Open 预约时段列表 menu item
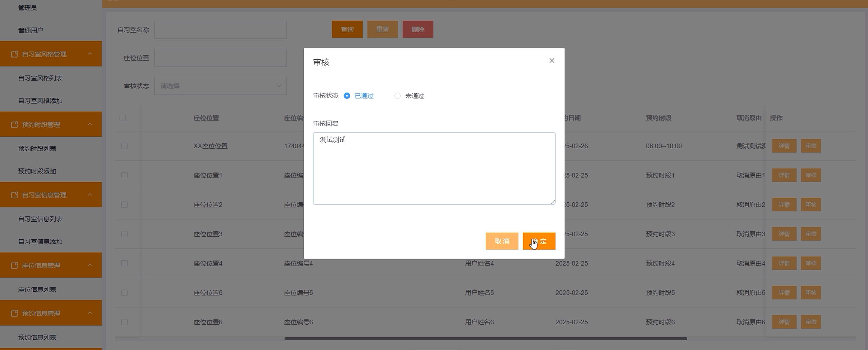 click(x=37, y=148)
